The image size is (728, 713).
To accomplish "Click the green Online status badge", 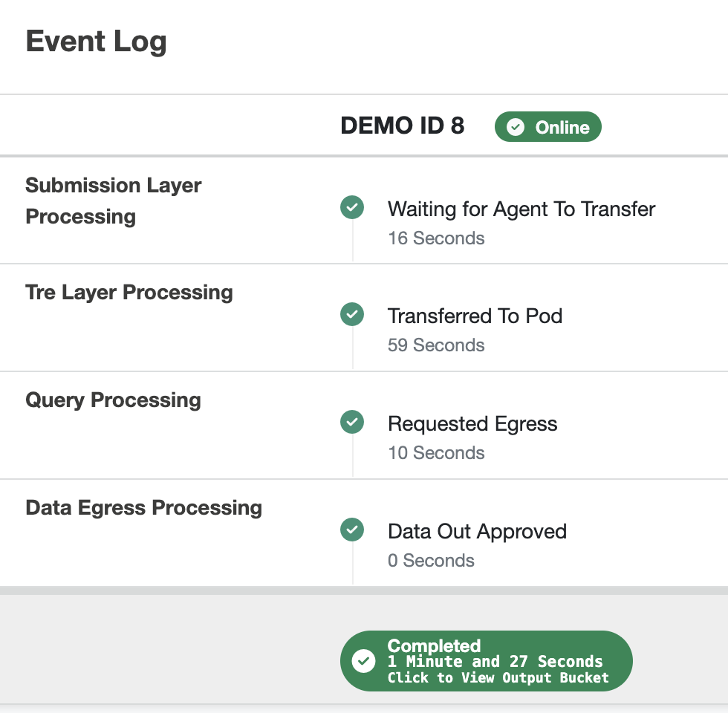I will (548, 128).
